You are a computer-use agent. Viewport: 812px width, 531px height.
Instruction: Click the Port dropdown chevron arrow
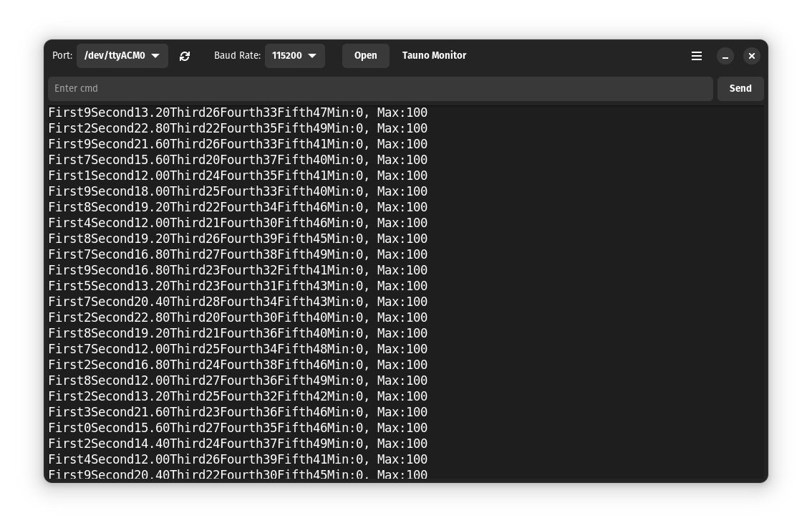(155, 56)
